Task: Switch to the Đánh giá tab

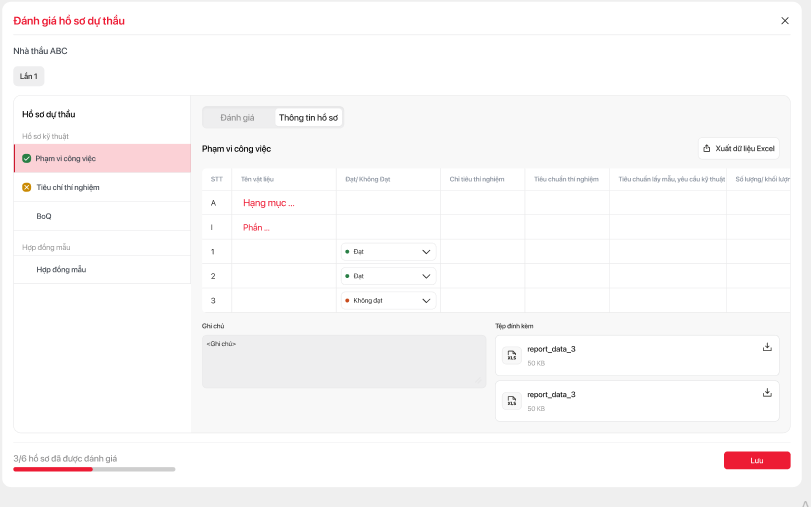Action: [237, 118]
